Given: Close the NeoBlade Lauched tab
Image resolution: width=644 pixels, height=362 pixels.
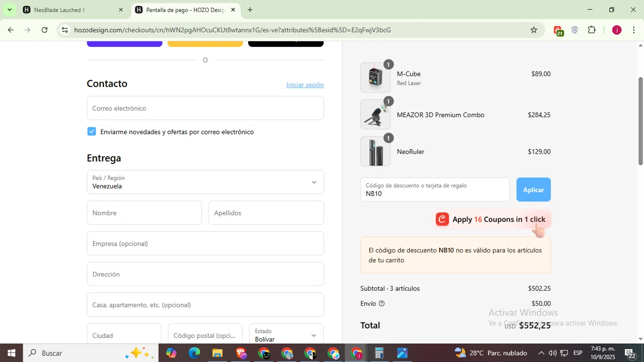Looking at the screenshot, I should click(x=121, y=9).
